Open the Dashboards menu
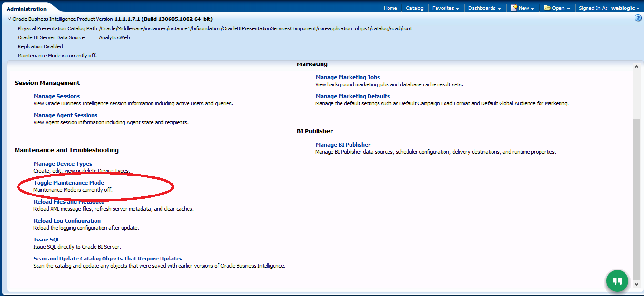The image size is (644, 297). [484, 8]
